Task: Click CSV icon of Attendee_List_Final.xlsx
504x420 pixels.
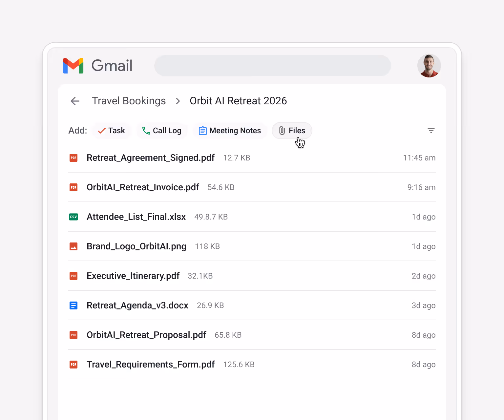Action: coord(73,217)
